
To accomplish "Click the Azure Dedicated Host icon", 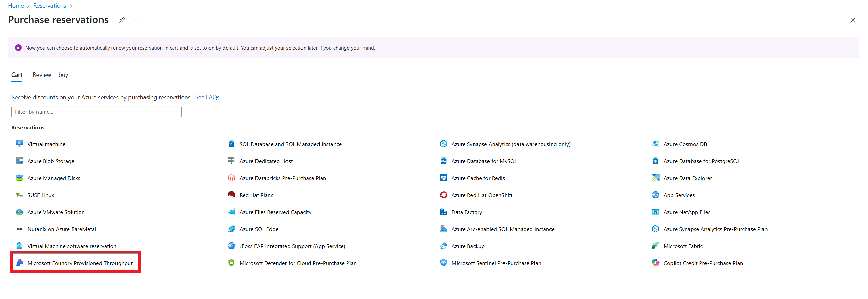I will tap(231, 161).
